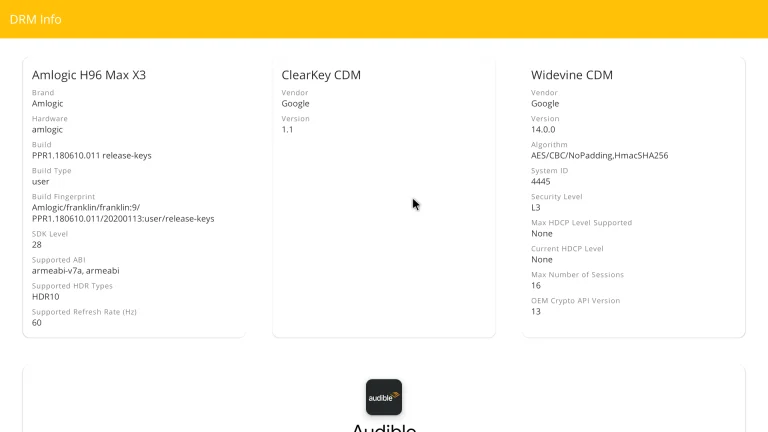Click the Build Fingerprint label
768x432 pixels.
click(x=64, y=196)
